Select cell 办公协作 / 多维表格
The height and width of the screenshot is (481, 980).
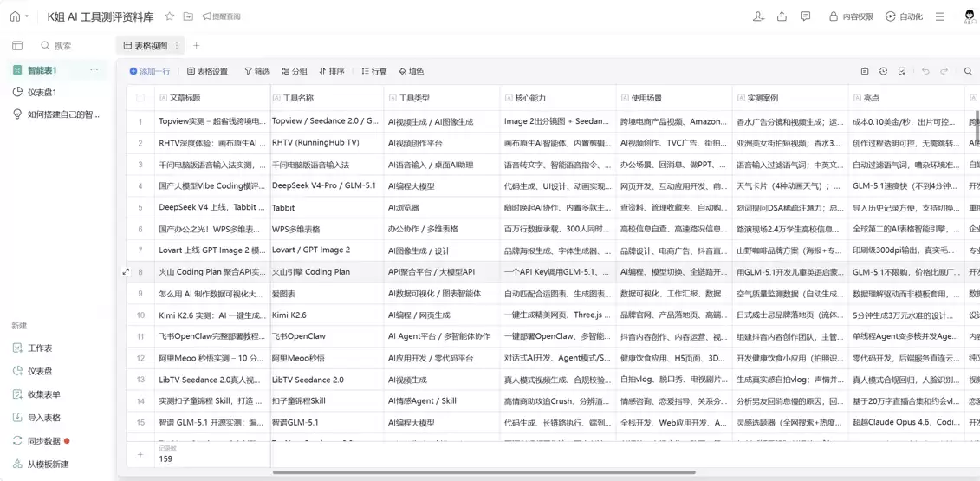point(442,229)
